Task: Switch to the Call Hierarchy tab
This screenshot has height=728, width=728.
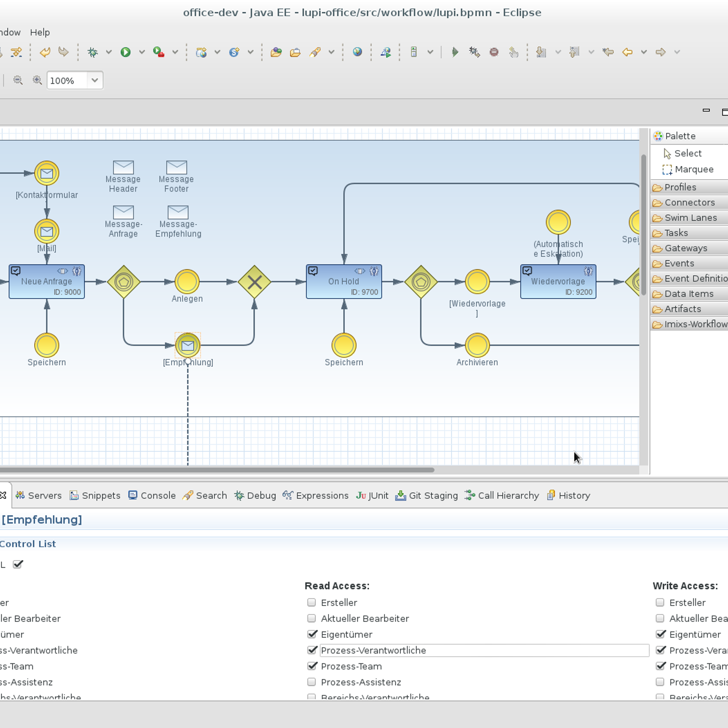Action: click(x=502, y=495)
